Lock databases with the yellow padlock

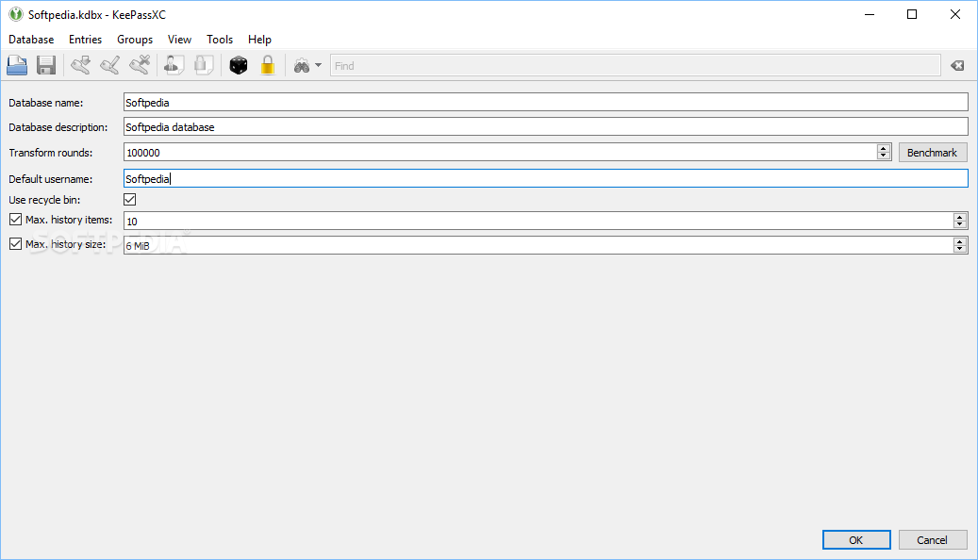[268, 65]
